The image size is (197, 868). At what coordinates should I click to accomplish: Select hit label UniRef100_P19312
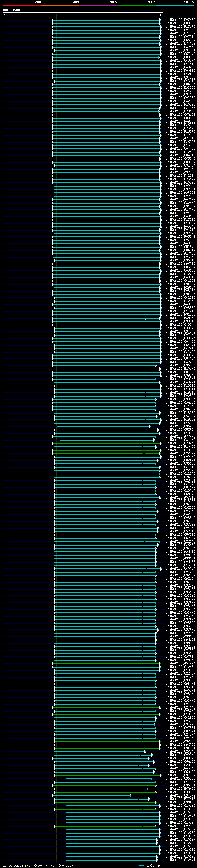(180, 386)
